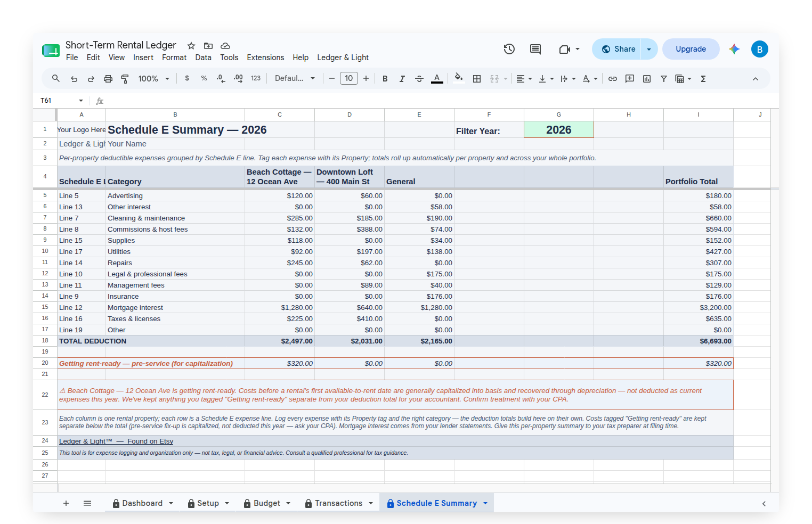Click the redo arrow icon
Viewport: 812px width, 524px height.
(91, 79)
